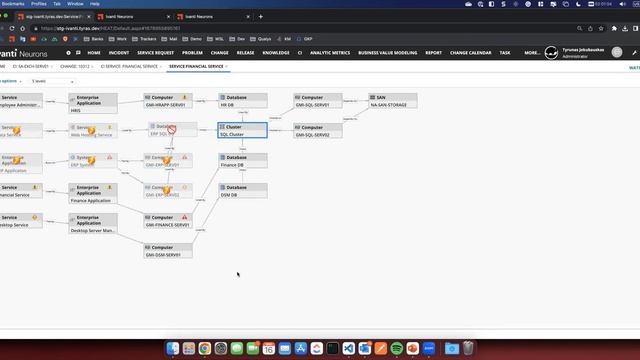Select the SQL Cluster node
The width and height of the screenshot is (640, 360).
pos(242,130)
